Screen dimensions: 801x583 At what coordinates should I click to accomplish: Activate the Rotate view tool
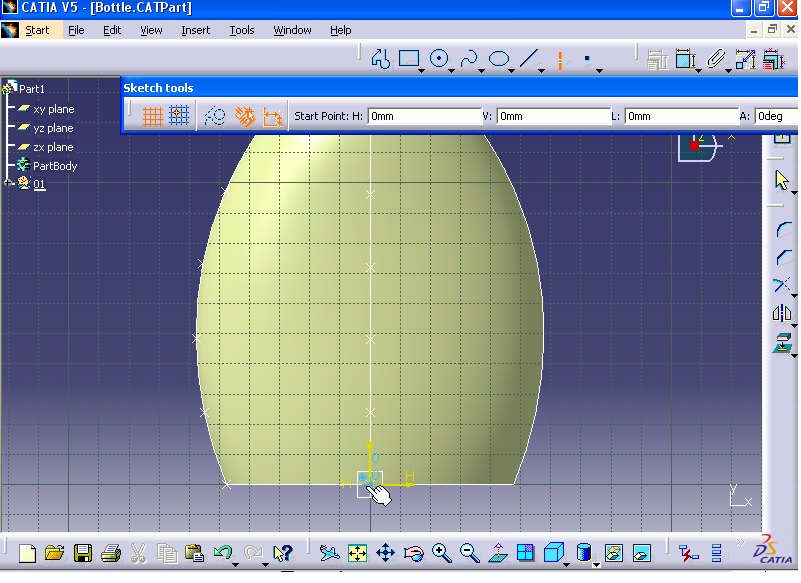coord(413,553)
